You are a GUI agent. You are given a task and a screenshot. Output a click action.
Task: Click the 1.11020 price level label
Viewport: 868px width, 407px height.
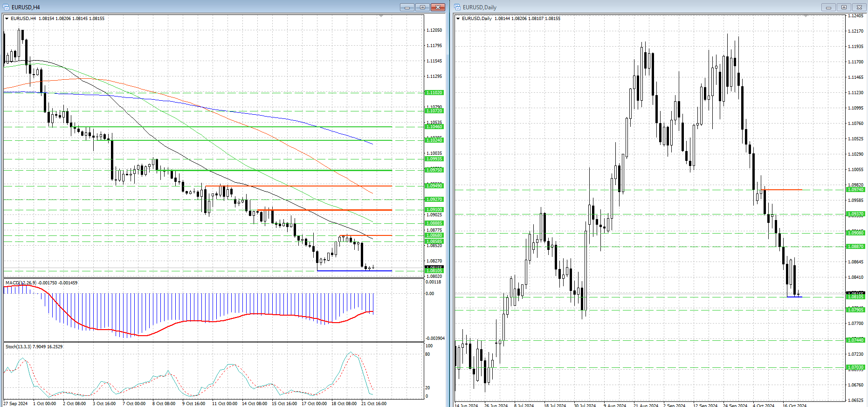(434, 93)
